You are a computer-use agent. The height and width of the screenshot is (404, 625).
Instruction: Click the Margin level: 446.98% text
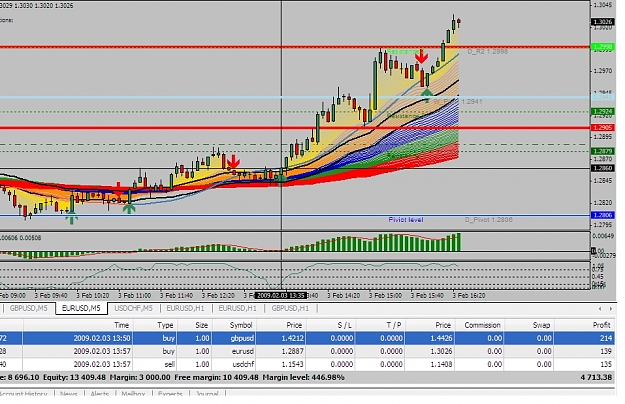click(304, 377)
